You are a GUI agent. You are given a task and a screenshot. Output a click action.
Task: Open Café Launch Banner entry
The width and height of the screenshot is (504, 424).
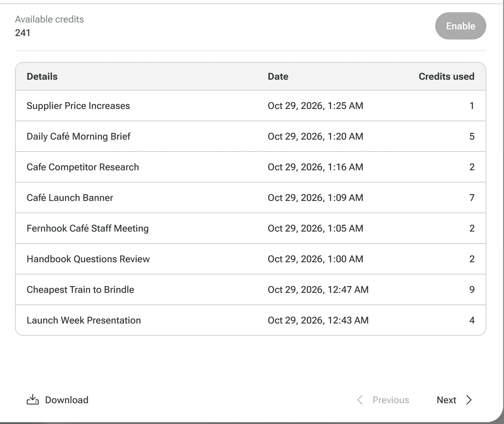[70, 198]
